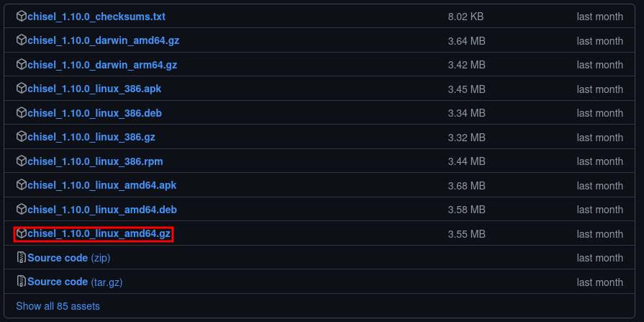Download Source code (zip) archive
This screenshot has height=322, width=644.
click(68, 258)
